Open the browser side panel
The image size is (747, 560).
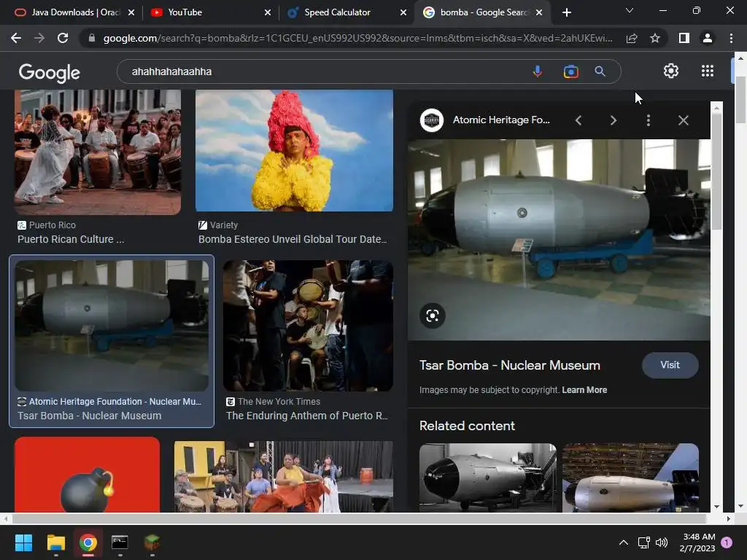click(684, 38)
